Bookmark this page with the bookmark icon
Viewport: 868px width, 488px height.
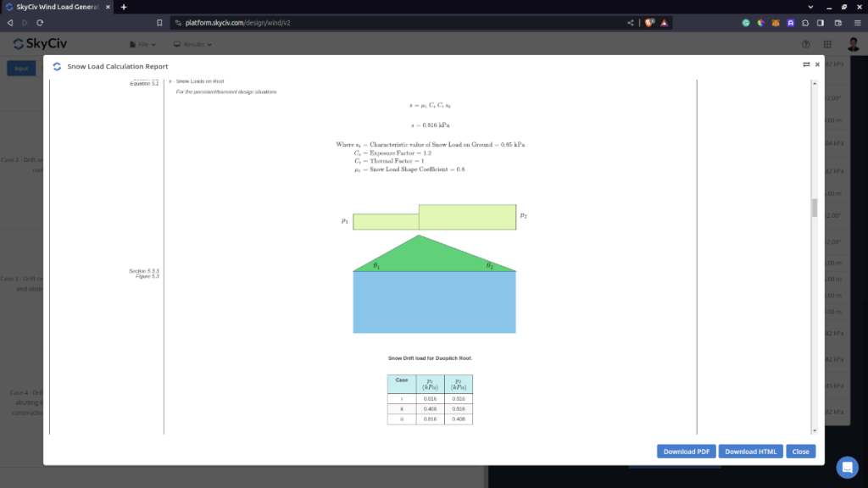[159, 22]
